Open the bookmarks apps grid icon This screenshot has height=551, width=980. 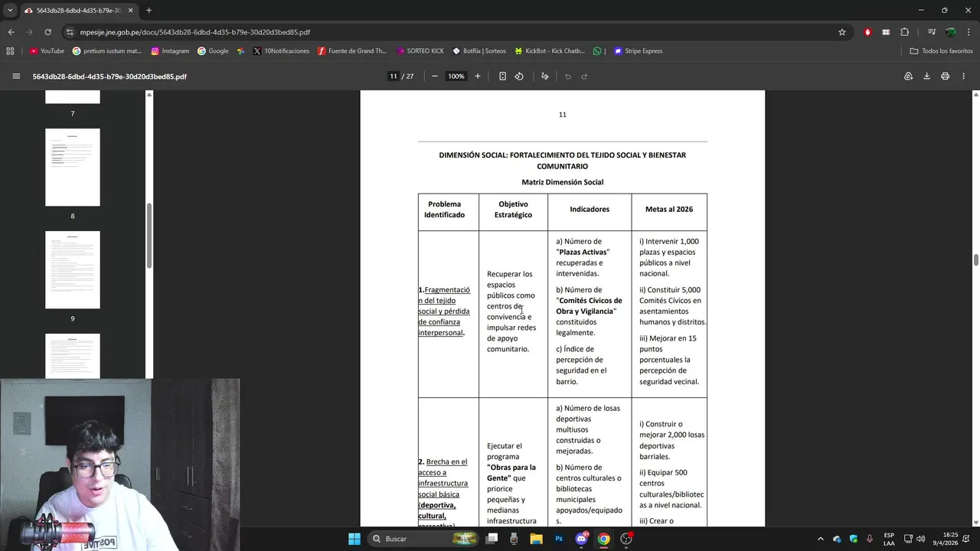point(10,51)
